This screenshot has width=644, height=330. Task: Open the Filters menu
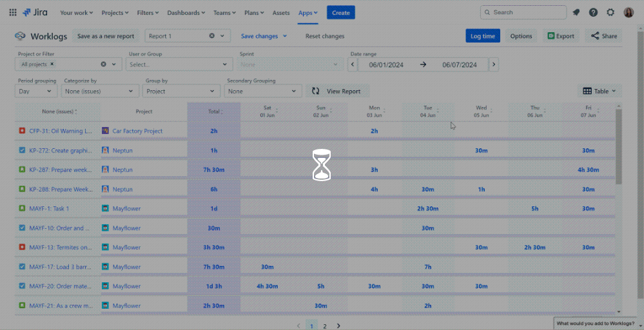148,13
